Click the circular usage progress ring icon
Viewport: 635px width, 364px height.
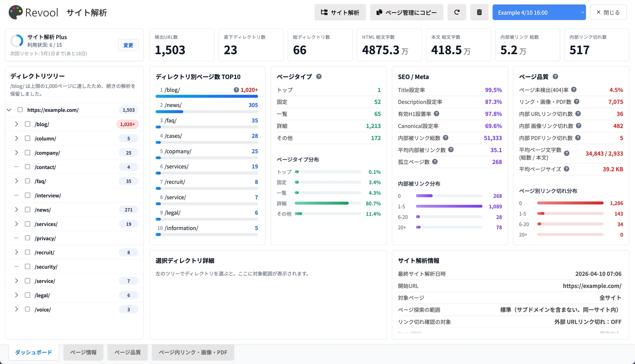click(17, 41)
